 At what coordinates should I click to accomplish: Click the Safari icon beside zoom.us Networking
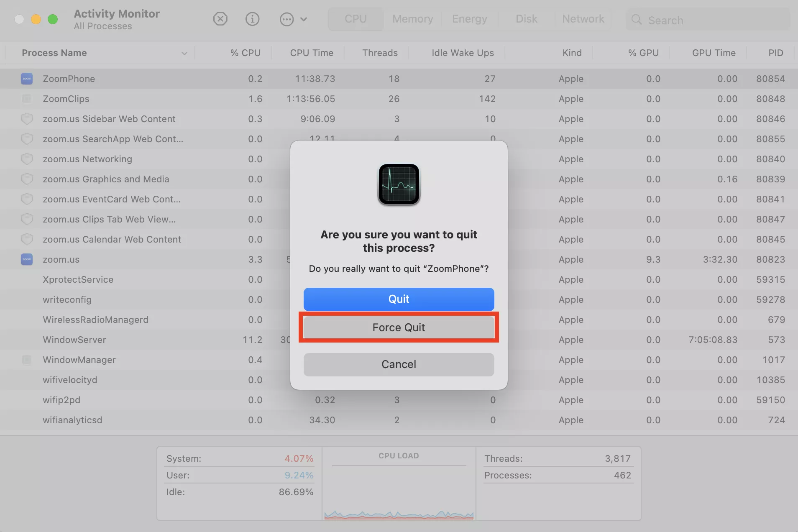pyautogui.click(x=27, y=159)
